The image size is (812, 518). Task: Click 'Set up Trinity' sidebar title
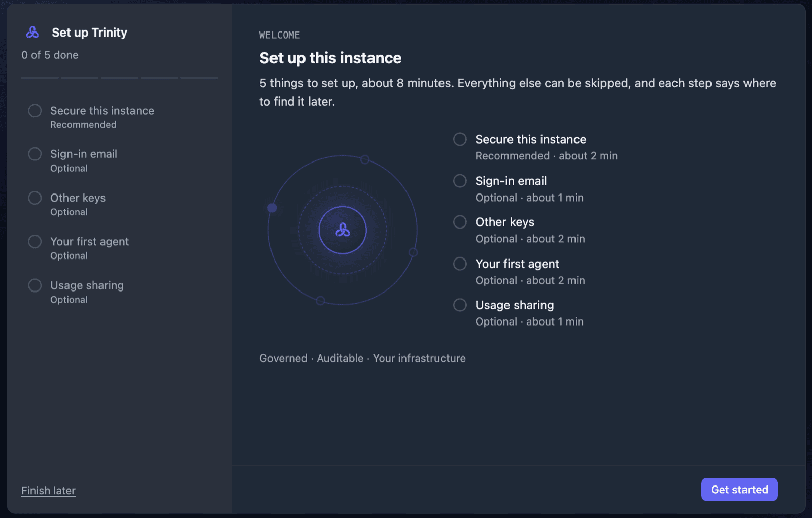pyautogui.click(x=89, y=33)
